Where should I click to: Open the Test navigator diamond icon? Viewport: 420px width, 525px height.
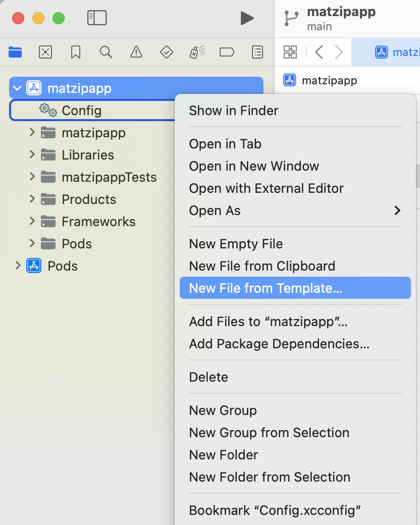(x=167, y=52)
